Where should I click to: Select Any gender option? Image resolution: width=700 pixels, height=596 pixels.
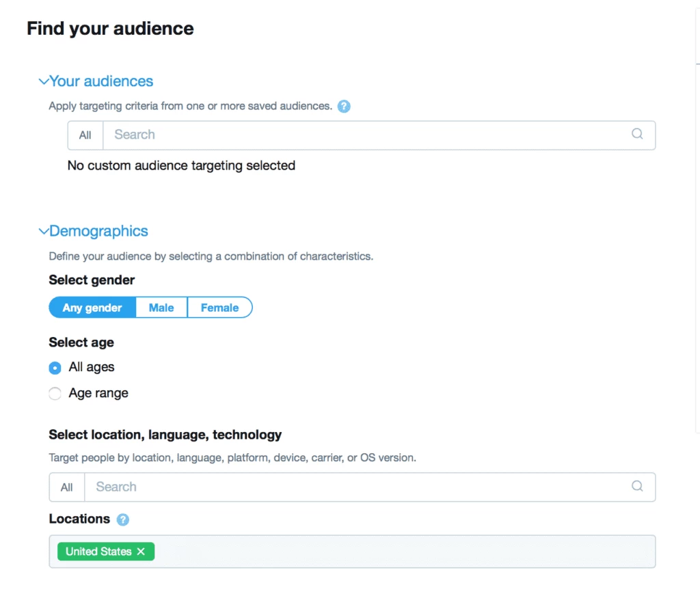click(92, 308)
